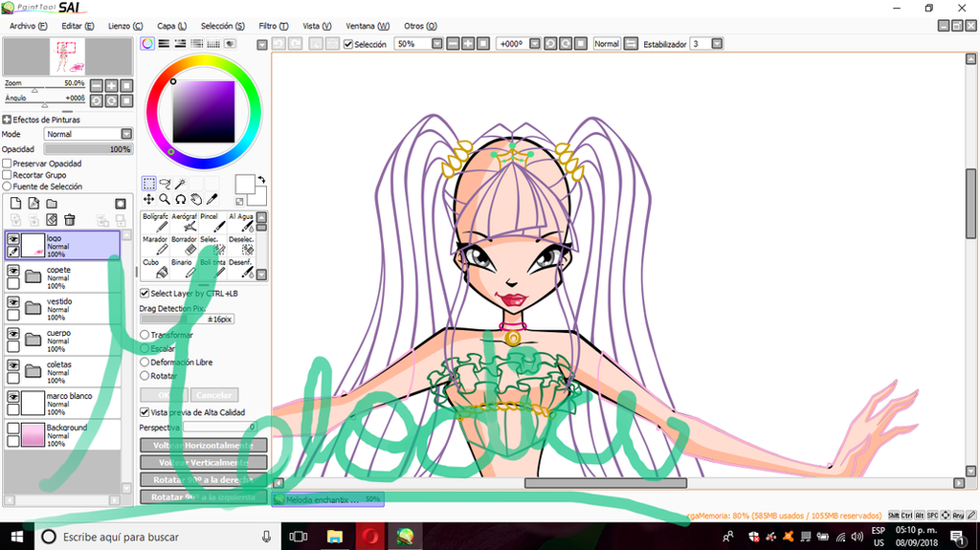The width and height of the screenshot is (980, 550).
Task: Select the rectangular Selection tool
Action: [148, 183]
